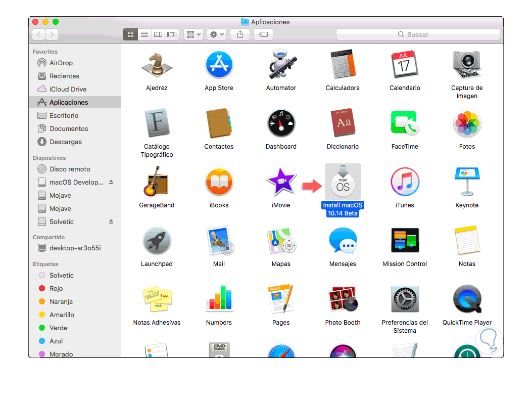This screenshot has width=532, height=398.
Task: Select the Notas Adhesivas icon
Action: click(x=157, y=299)
